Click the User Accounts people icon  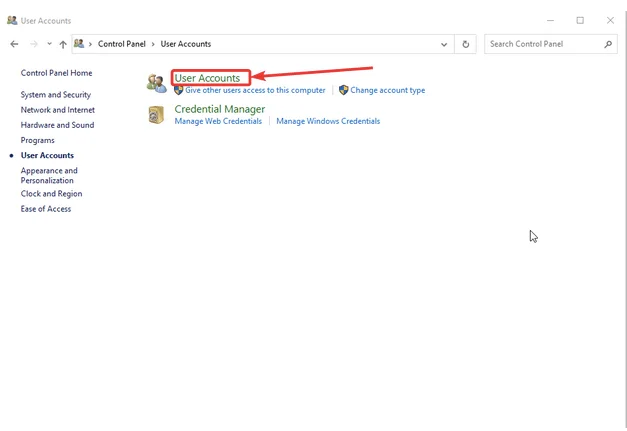pyautogui.click(x=156, y=83)
